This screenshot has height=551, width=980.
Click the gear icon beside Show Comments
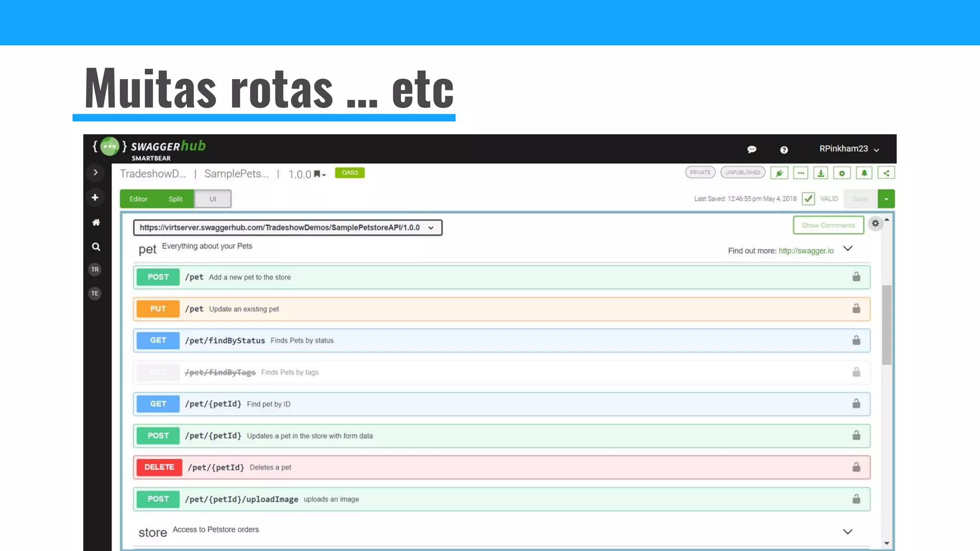[x=875, y=223]
